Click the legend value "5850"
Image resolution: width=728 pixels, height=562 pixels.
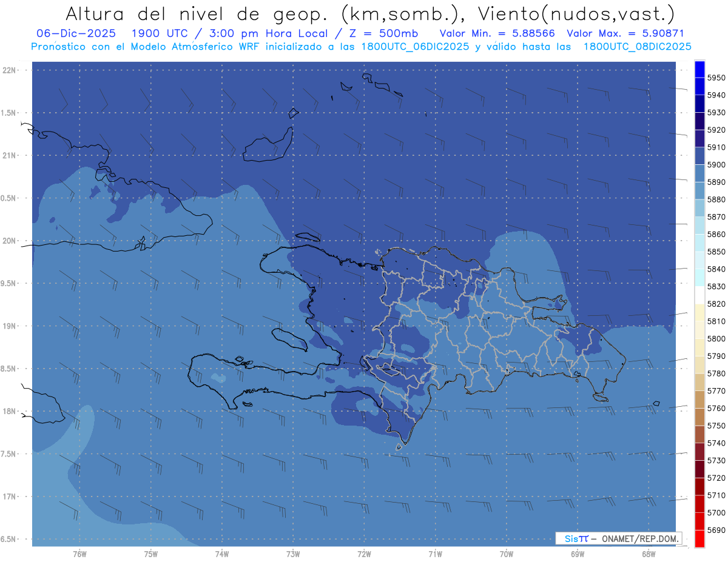715,252
